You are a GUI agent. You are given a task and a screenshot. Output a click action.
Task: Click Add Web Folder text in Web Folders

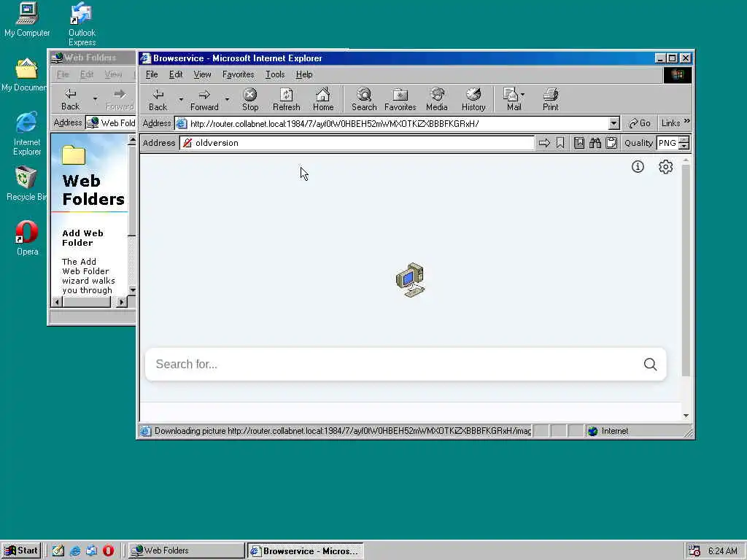point(83,238)
